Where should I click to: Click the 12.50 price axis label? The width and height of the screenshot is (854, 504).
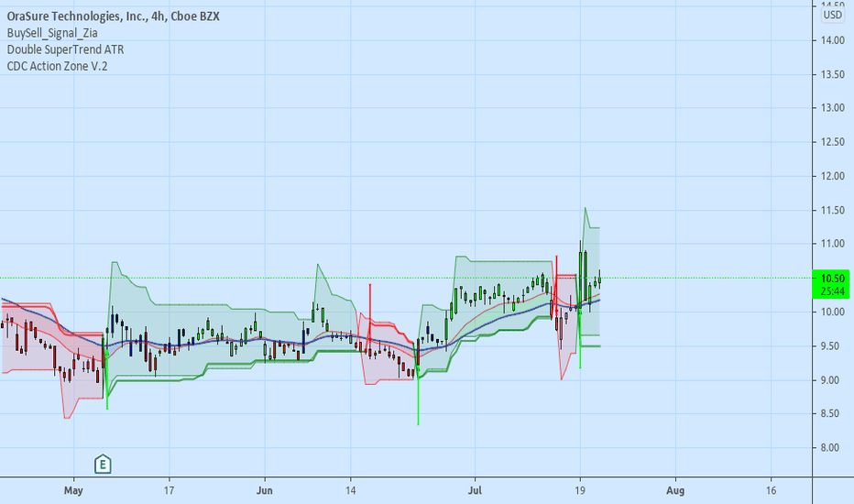pos(833,142)
